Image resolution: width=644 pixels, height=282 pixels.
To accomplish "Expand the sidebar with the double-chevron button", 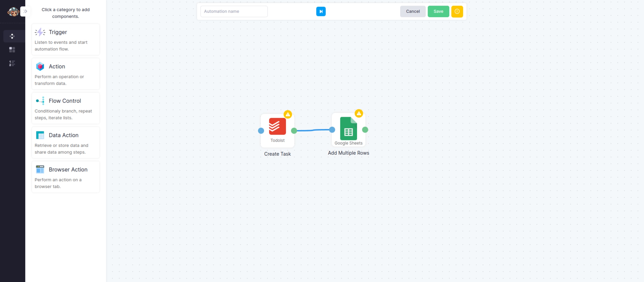I will click(x=25, y=11).
